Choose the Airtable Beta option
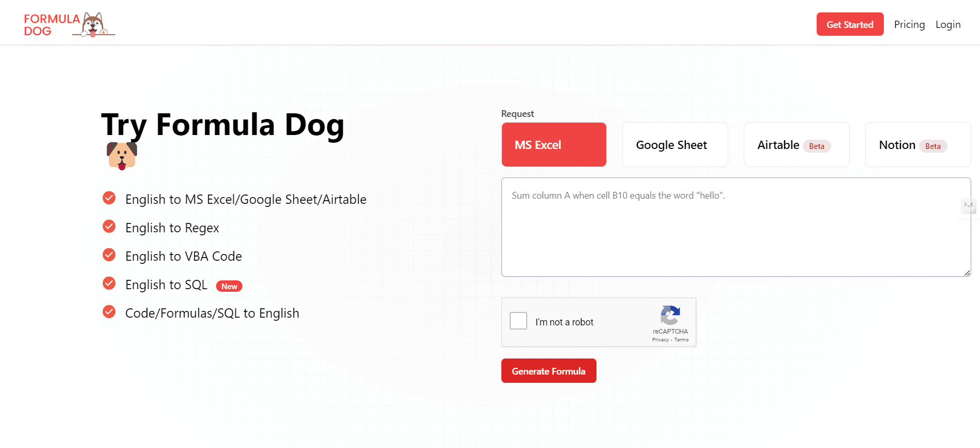Screen dimensions: 980x448 797,145
